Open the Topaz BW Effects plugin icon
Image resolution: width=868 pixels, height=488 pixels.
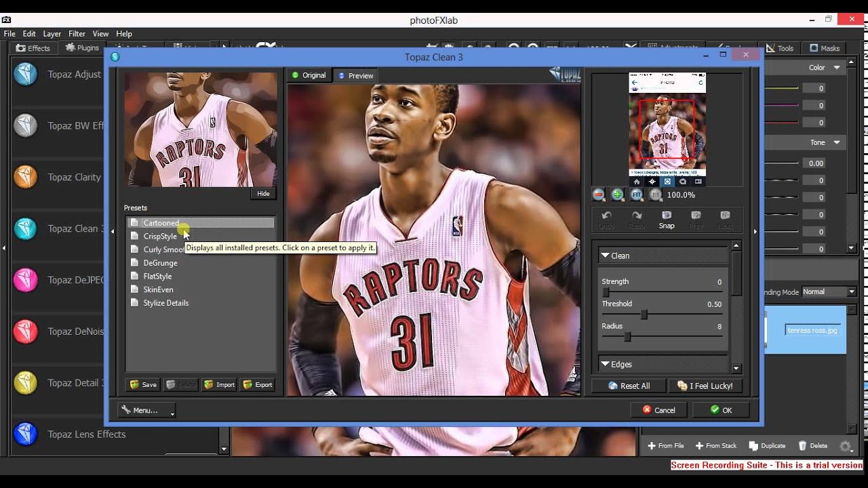tap(26, 125)
